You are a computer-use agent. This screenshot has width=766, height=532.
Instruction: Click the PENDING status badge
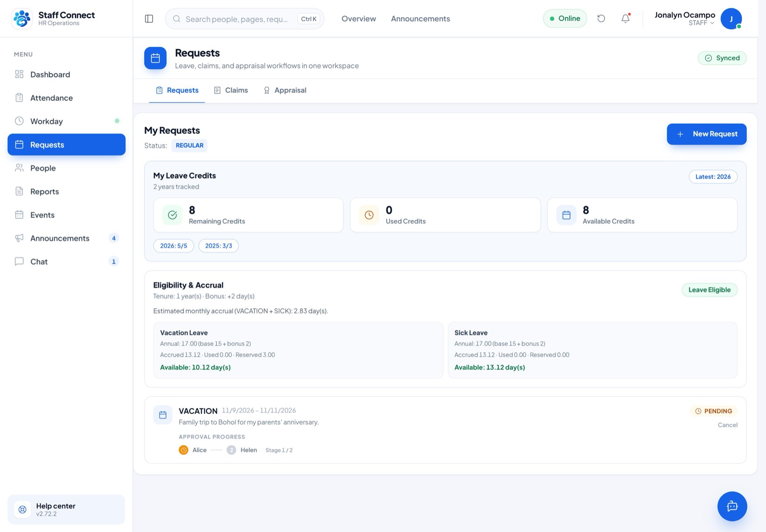[x=713, y=411]
